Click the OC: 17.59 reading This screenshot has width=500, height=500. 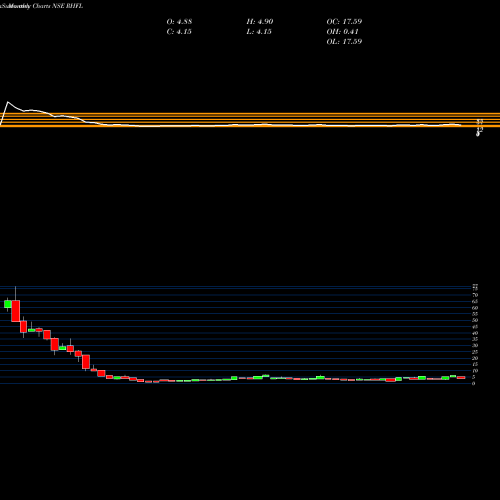click(x=344, y=22)
